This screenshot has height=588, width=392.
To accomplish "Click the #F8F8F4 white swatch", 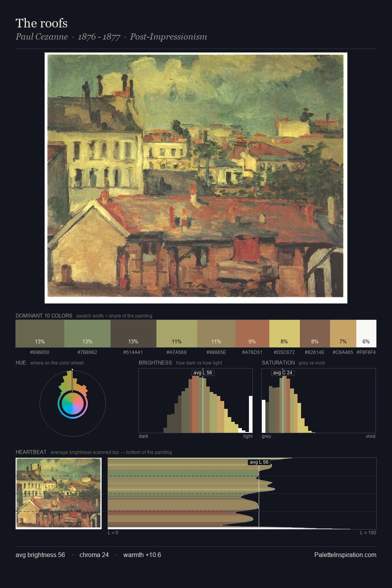I will coord(366,334).
